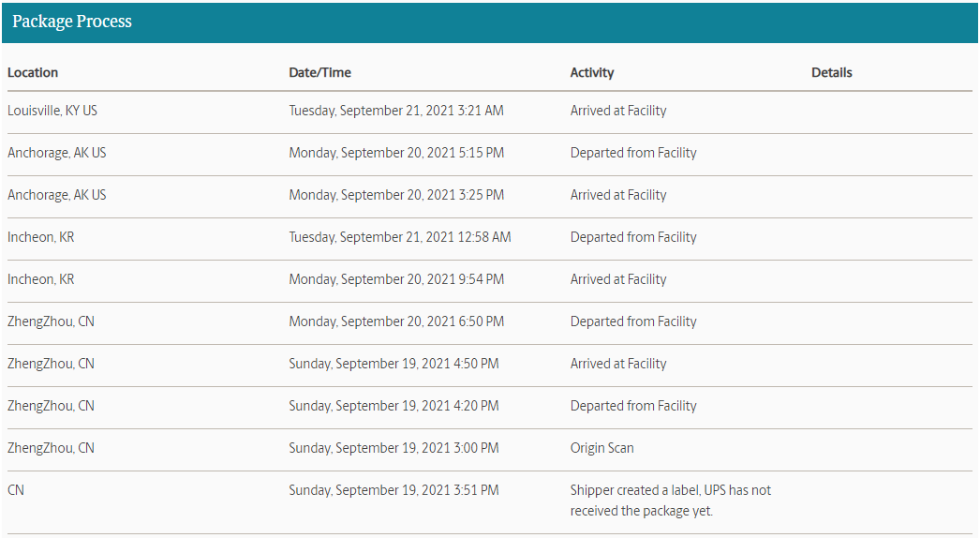
Task: Select Monday, September 20, 2021 6:50 PM
Action: (x=396, y=321)
